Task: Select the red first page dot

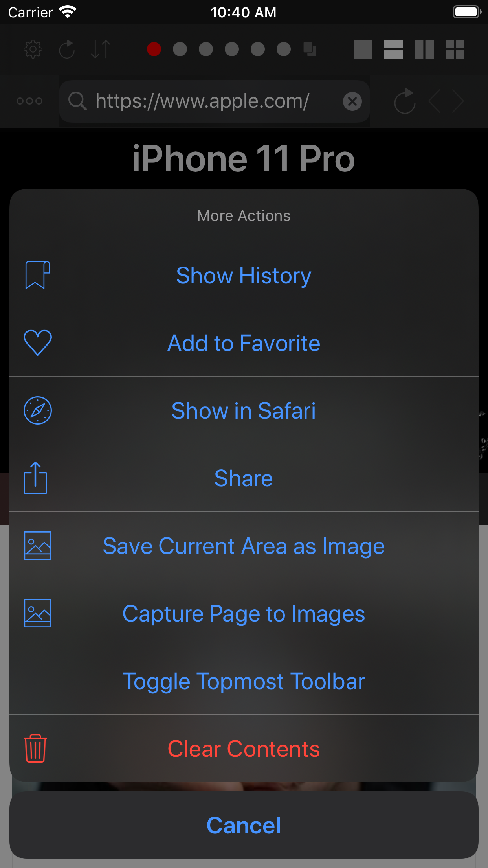Action: (x=154, y=49)
